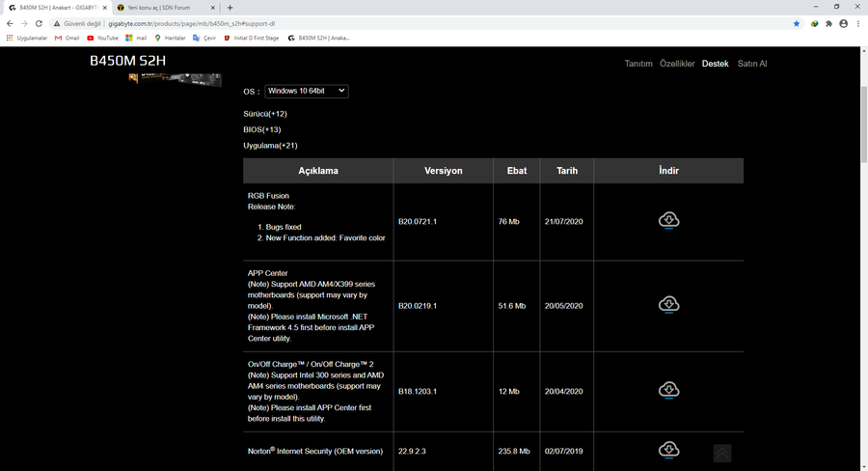Open the OS Windows 10 64bit dropdown
The height and width of the screenshot is (471, 868).
(x=306, y=91)
